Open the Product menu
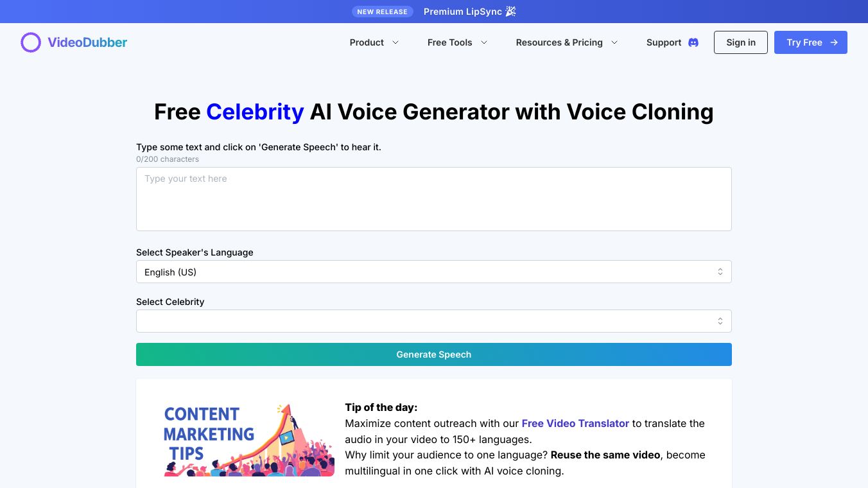Screen dimensions: 868x488 [374, 42]
